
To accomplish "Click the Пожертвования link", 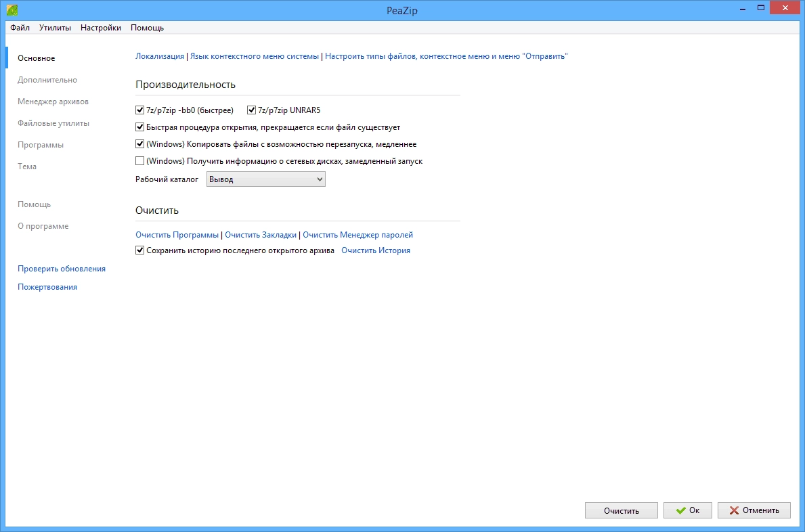I will (x=47, y=287).
